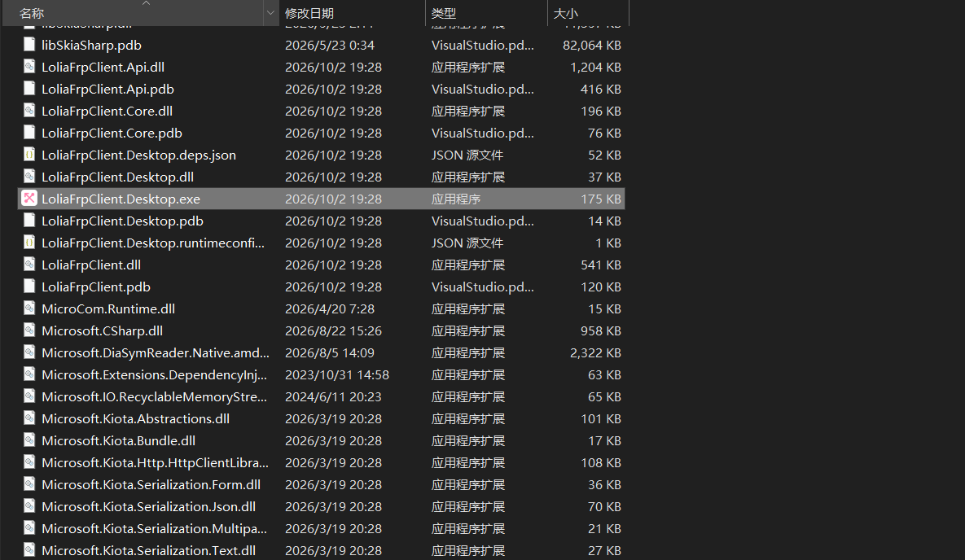Click the LoliaFrpClient.dll file icon

pyautogui.click(x=29, y=265)
